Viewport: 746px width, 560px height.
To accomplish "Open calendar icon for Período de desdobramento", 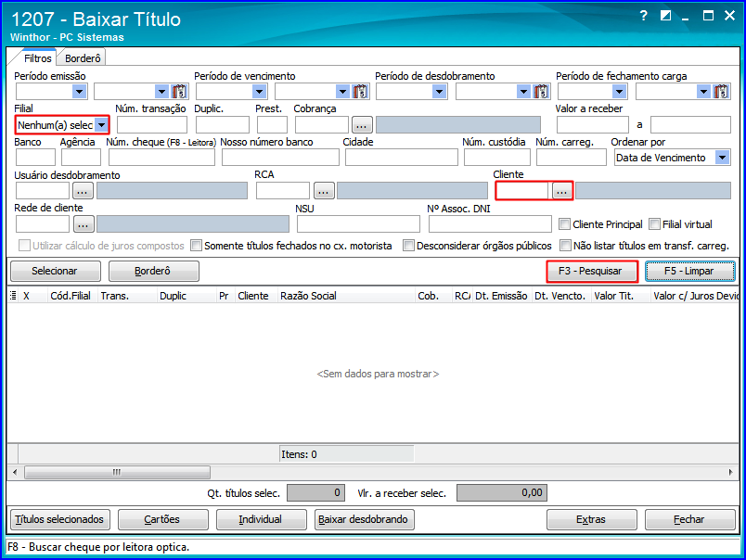I will coord(541,91).
